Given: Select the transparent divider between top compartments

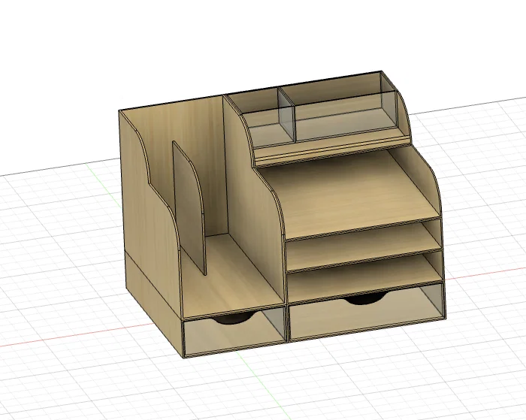Looking at the screenshot, I should [286, 115].
